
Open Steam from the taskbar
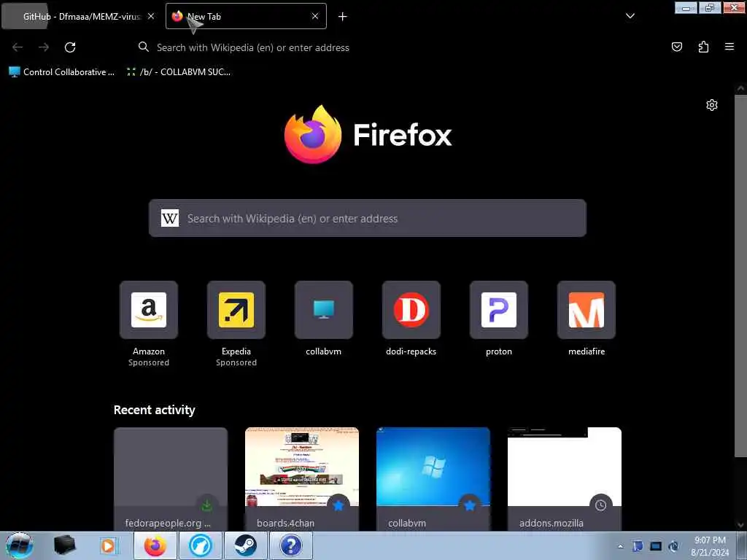pos(245,545)
